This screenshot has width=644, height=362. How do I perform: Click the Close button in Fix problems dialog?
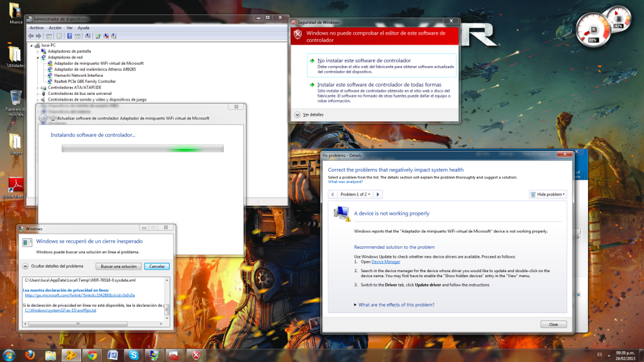[553, 324]
